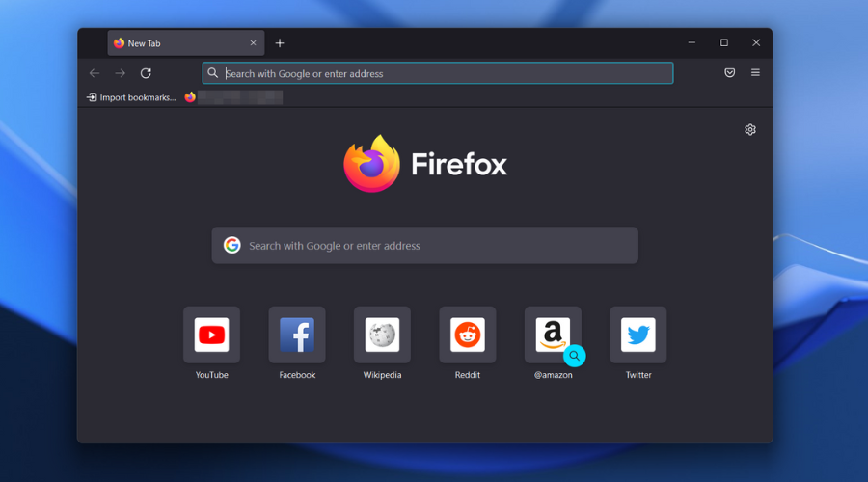Open the Firefox application menu

click(755, 72)
